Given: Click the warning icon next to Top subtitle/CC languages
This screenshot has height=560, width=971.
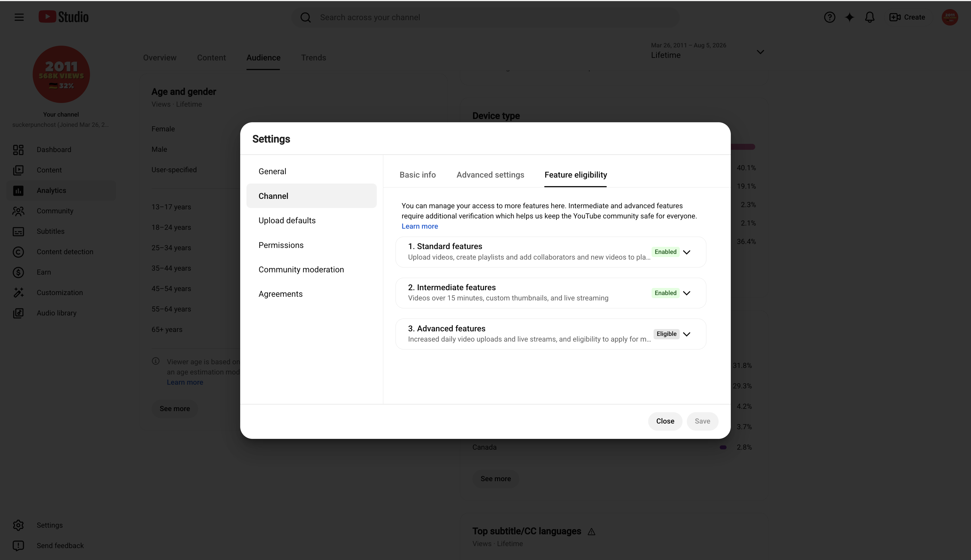Looking at the screenshot, I should tap(591, 532).
